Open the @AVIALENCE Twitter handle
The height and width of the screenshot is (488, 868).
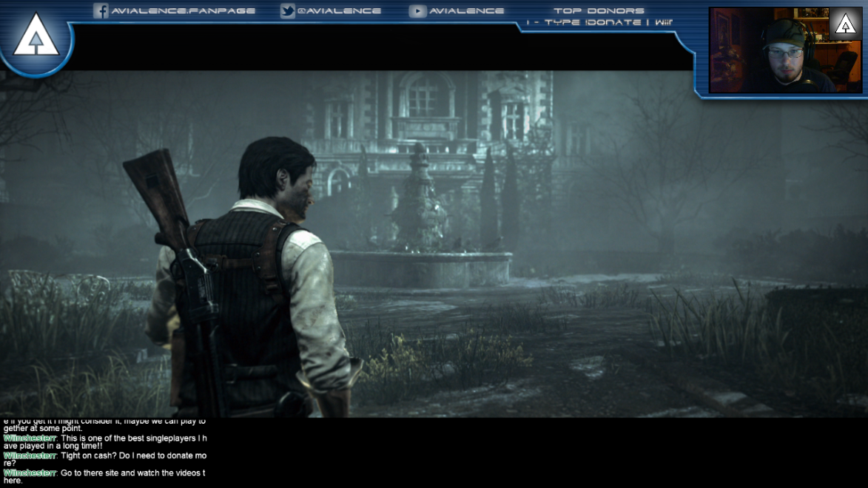[339, 10]
